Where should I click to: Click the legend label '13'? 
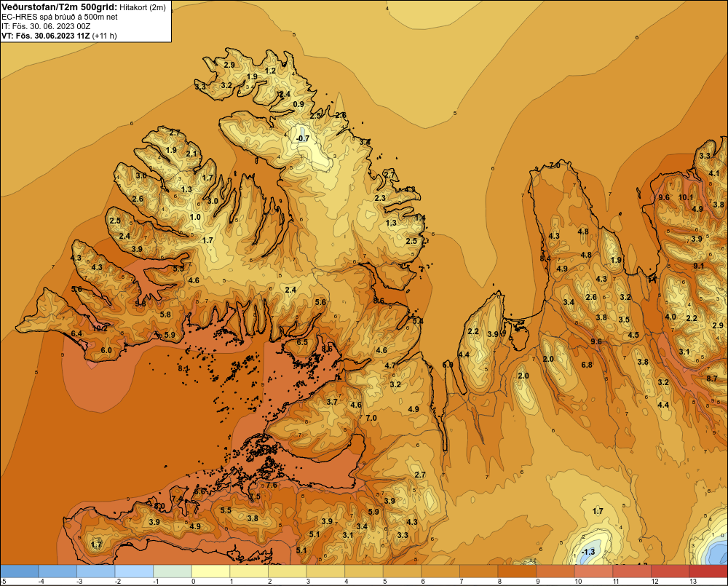(693, 582)
